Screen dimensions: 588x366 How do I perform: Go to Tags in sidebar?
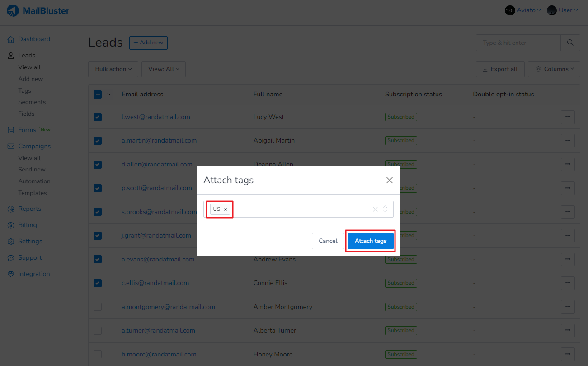(x=24, y=90)
